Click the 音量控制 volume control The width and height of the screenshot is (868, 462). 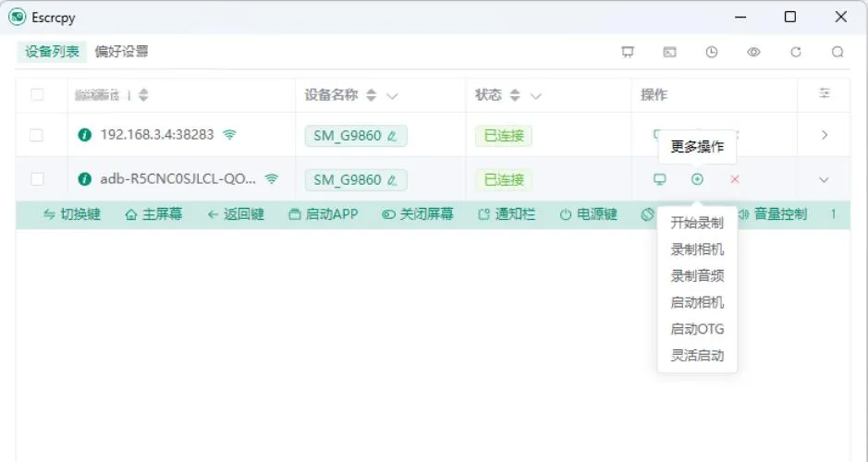pyautogui.click(x=773, y=214)
